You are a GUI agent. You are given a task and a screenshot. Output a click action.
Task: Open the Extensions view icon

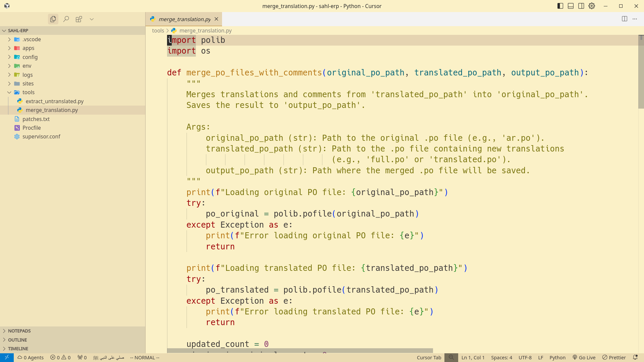coord(79,19)
